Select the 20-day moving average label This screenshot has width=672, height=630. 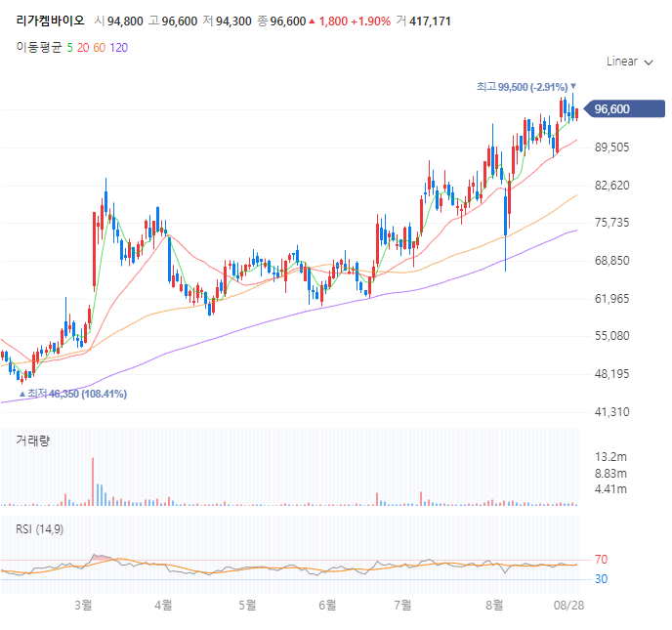click(83, 48)
